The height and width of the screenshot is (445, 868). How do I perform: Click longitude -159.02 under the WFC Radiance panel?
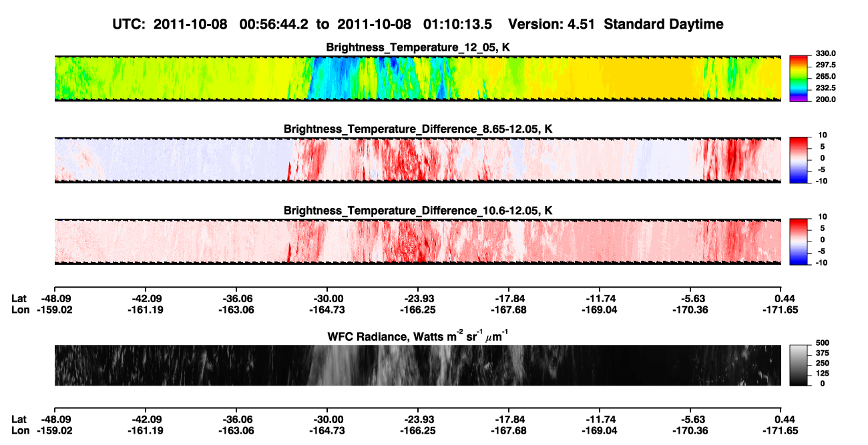pos(54,431)
